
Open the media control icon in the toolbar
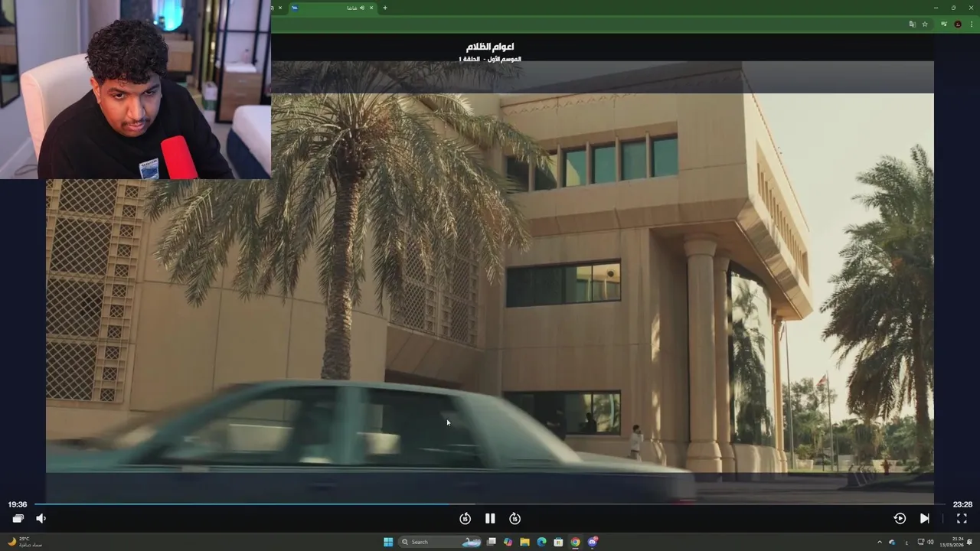(x=944, y=24)
